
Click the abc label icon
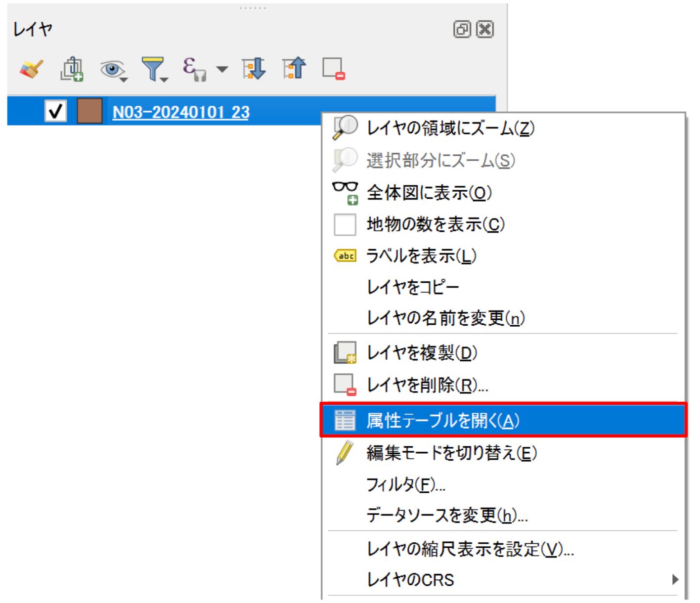tap(345, 256)
